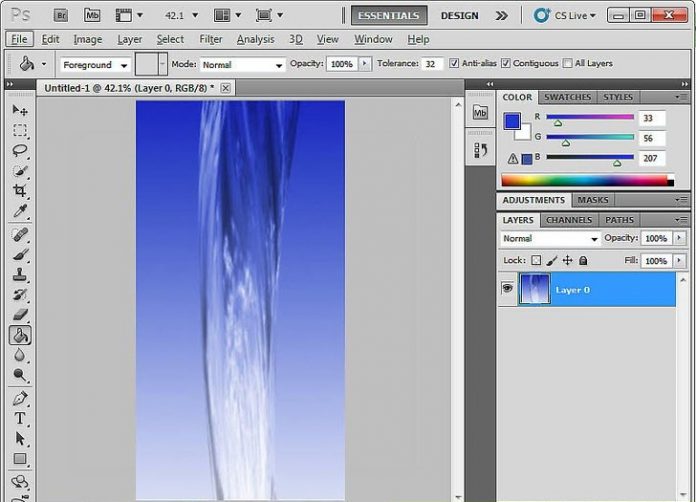The image size is (696, 502).
Task: Toggle the Anti-alias checkbox
Action: click(455, 64)
